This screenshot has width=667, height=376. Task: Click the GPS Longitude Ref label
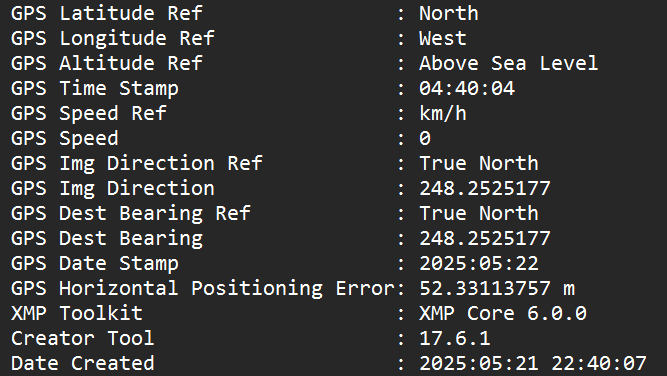113,38
